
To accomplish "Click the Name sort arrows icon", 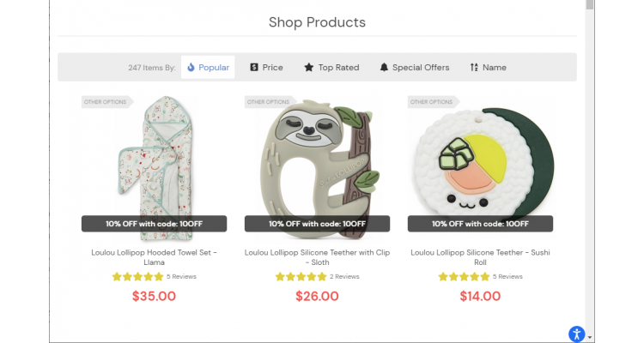I will (x=474, y=67).
